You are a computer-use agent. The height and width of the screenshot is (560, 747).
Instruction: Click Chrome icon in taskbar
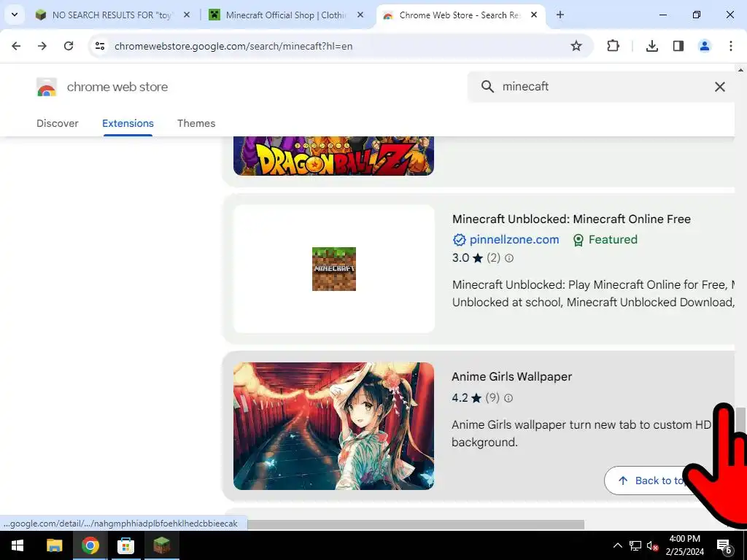click(x=90, y=545)
